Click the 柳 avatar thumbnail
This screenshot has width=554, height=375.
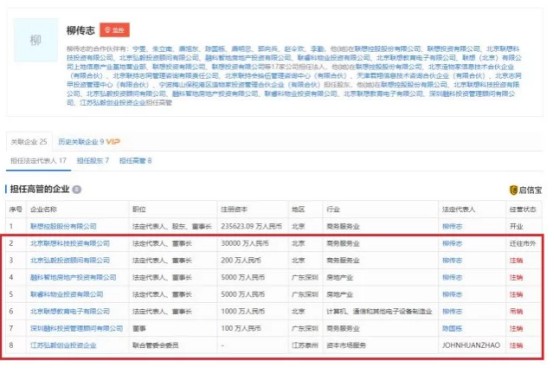point(36,40)
